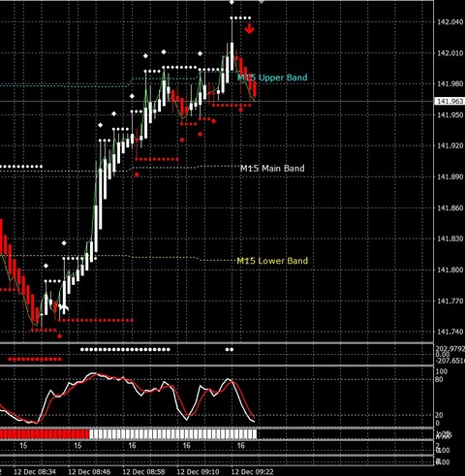Click the 141.770 price axis label
Image resolution: width=465 pixels, height=476 pixels.
[x=450, y=301]
